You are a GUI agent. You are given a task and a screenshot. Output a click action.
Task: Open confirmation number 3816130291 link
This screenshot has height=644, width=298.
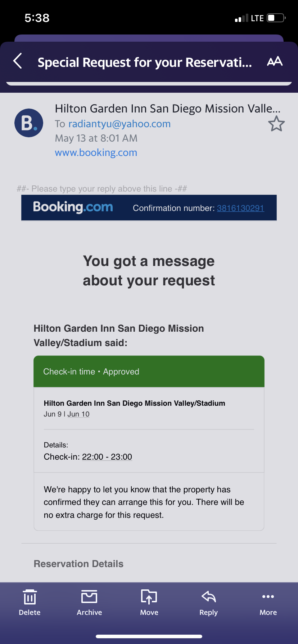coord(240,208)
